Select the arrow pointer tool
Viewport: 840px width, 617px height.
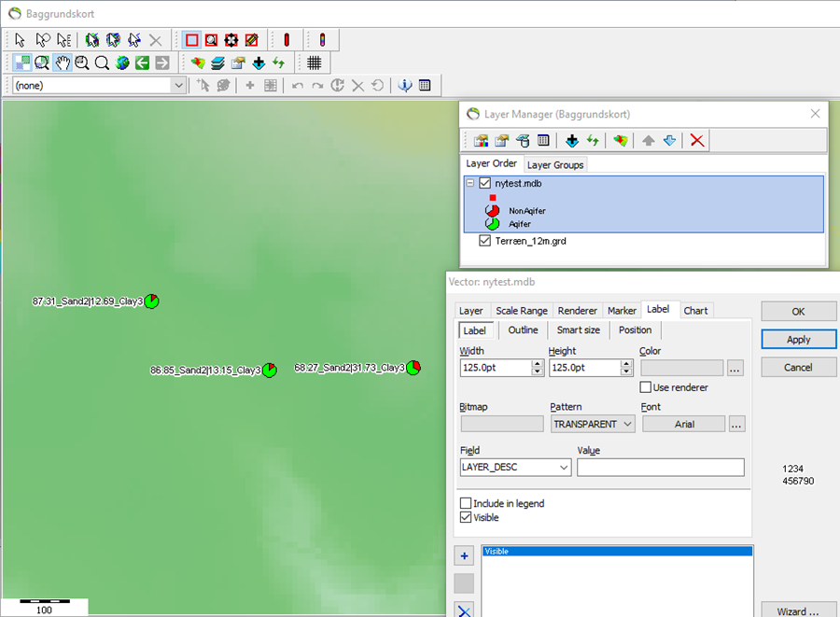(x=20, y=40)
